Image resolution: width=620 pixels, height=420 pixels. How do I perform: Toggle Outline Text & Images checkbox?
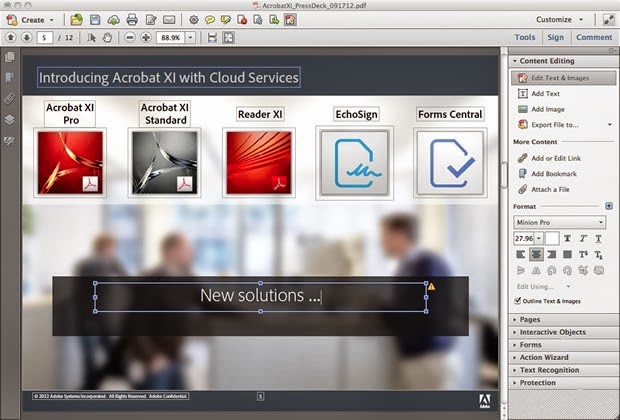516,301
